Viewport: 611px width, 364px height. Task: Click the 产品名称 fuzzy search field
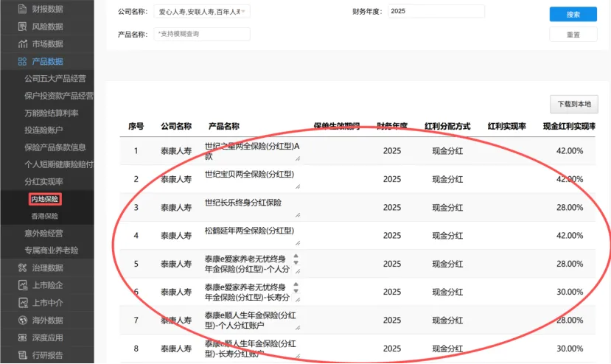pyautogui.click(x=202, y=34)
